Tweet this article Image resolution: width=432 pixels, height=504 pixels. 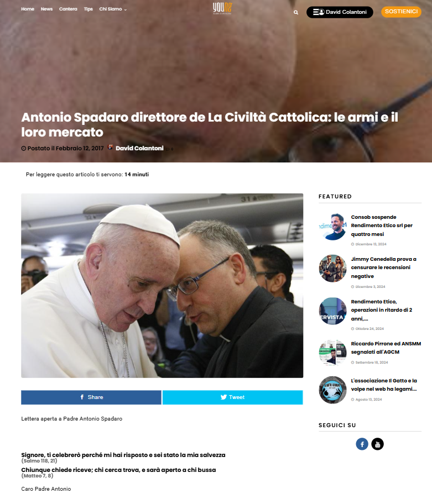pos(232,397)
